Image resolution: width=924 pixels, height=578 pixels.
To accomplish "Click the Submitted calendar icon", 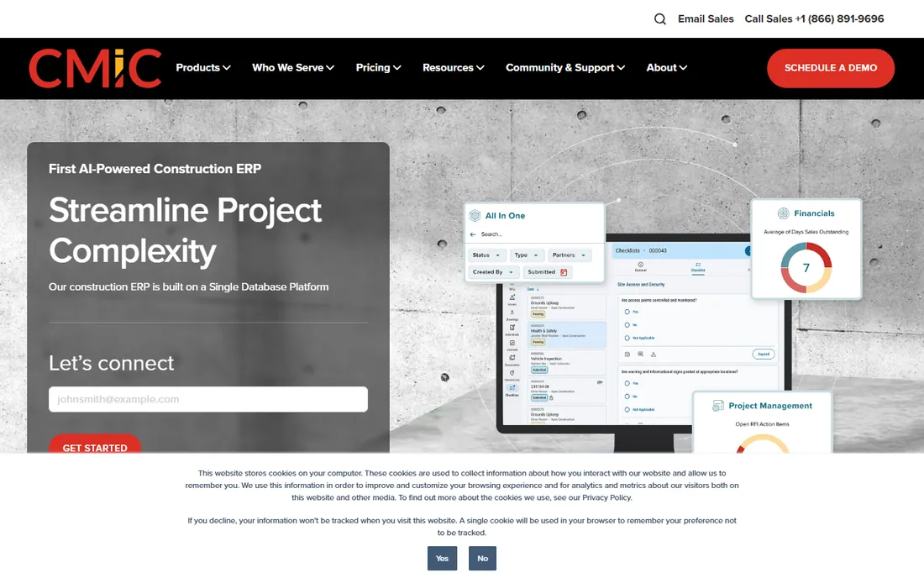I will point(564,272).
